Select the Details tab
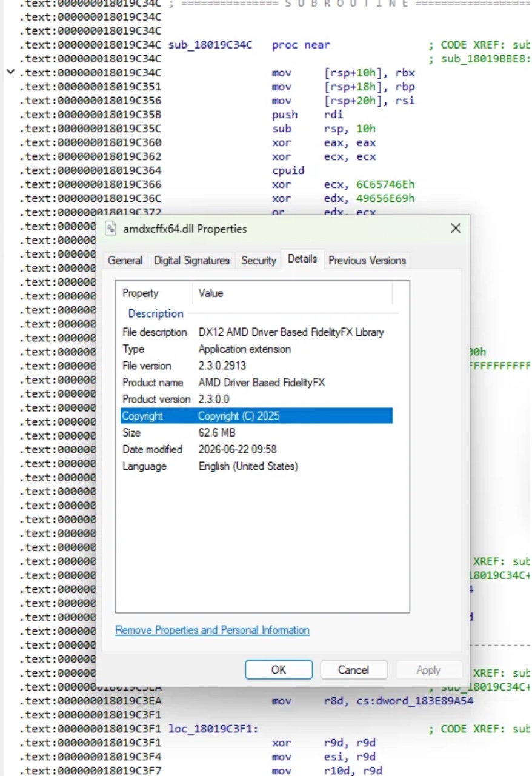 pos(302,259)
